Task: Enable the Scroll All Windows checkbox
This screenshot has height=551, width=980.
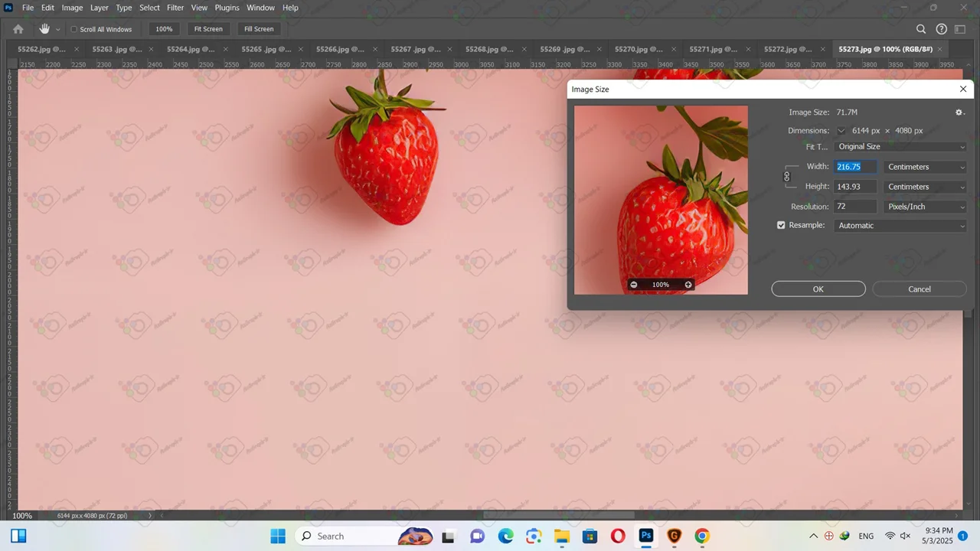Action: (x=74, y=30)
